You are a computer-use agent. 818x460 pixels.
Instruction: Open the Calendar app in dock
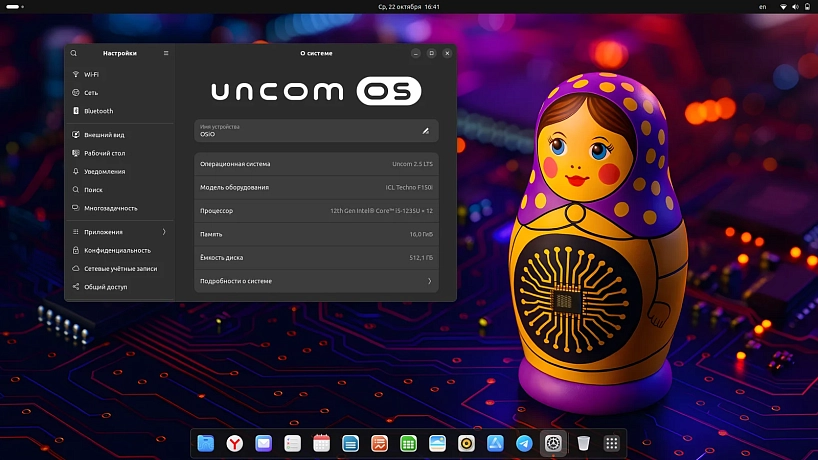click(x=321, y=442)
